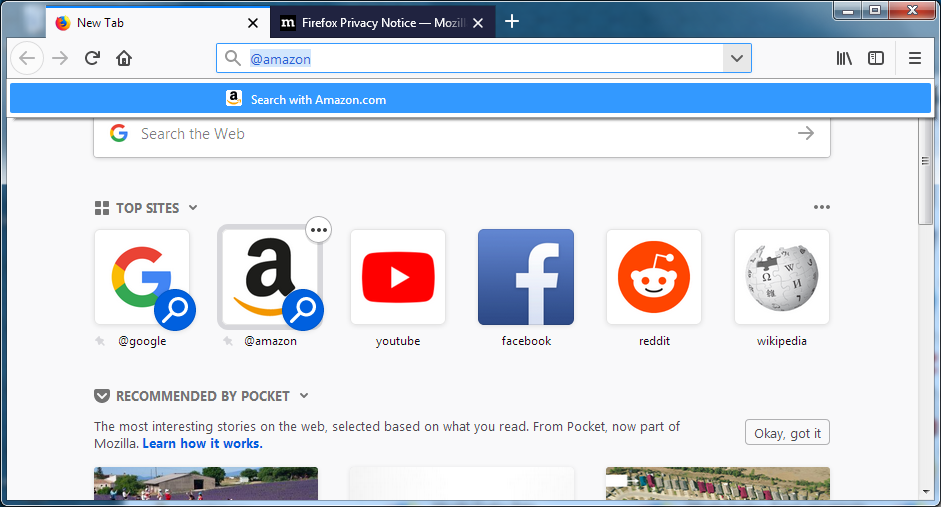
Task: Click the TOP SITES heading text
Action: 148,208
